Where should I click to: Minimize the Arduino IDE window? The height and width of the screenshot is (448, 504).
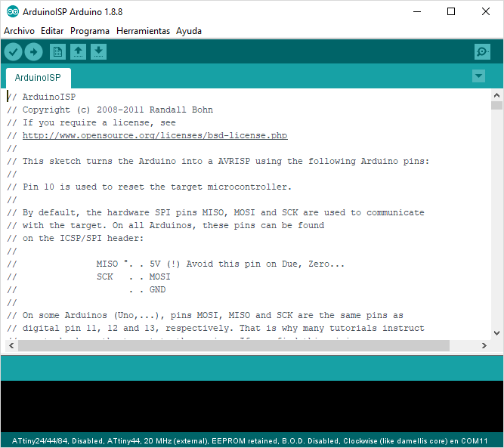[x=417, y=12]
